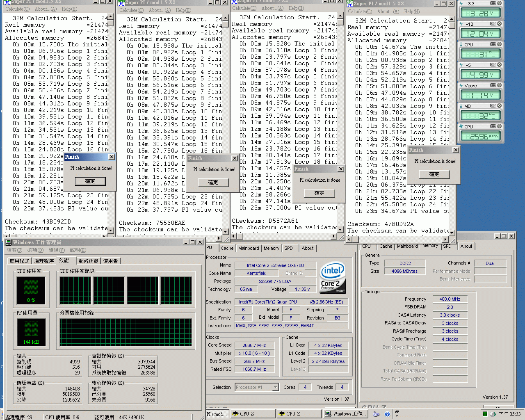Open Help menu in rightmost Super PI window
The image size is (525, 420).
click(412, 11)
